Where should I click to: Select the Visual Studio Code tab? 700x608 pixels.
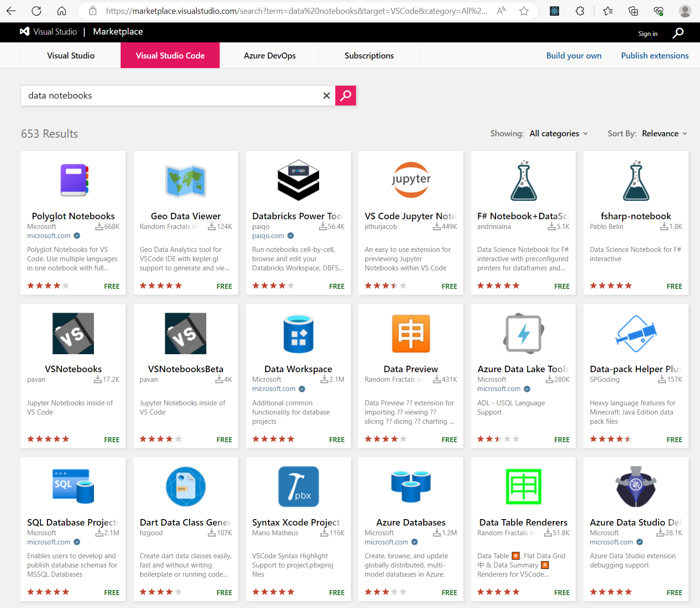(x=170, y=55)
